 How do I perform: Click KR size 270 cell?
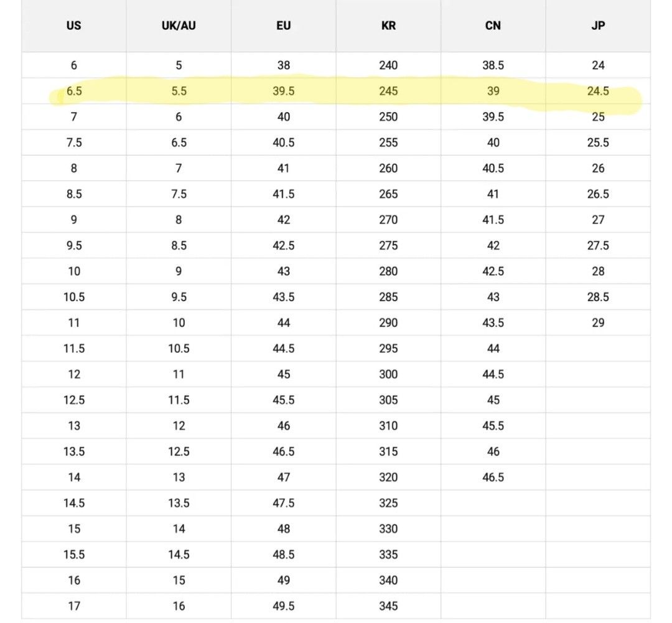coord(388,220)
